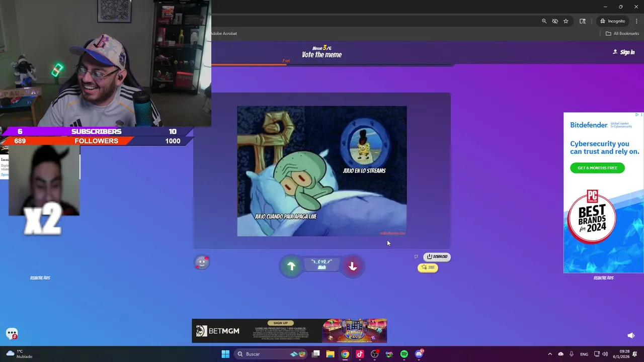Vote Meh with the shrug button
The image size is (644, 362).
322,264
